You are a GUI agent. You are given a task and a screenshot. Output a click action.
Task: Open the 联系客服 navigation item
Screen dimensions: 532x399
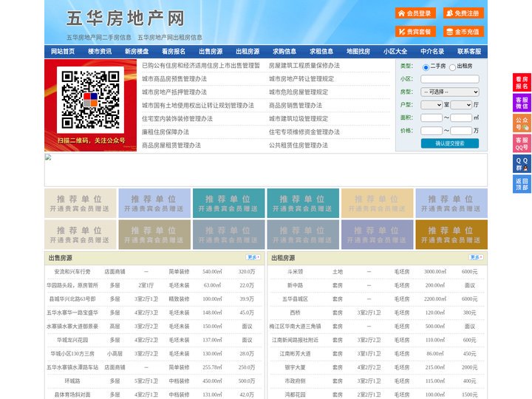pyautogui.click(x=469, y=52)
